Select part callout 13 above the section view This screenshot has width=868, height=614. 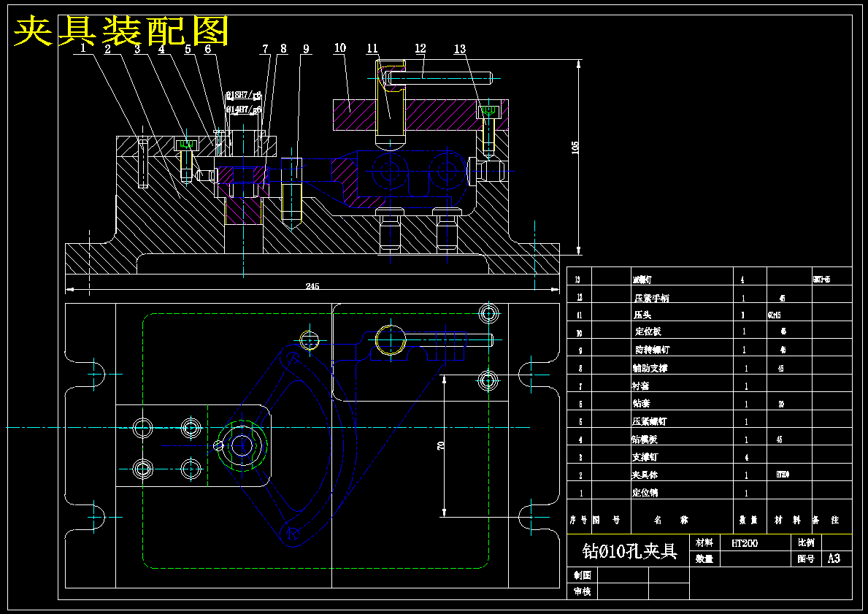(460, 49)
